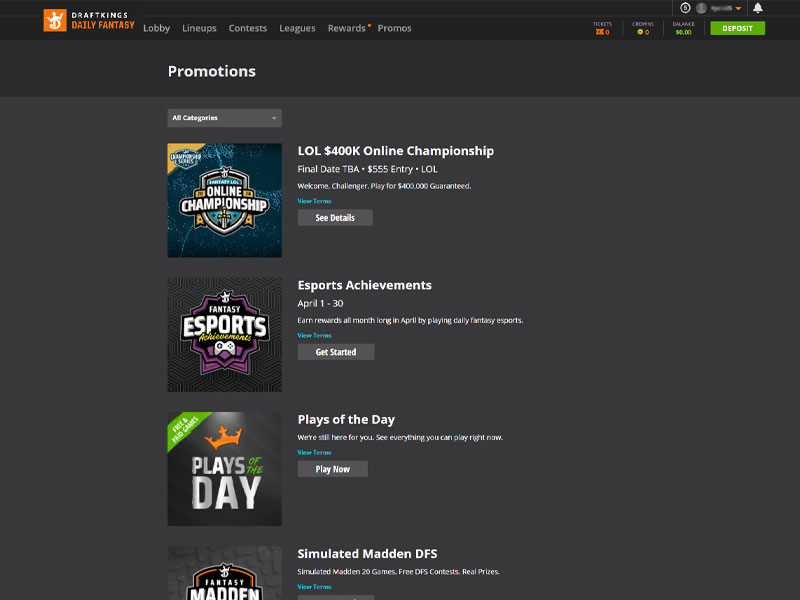Click the green Deposit button
Image resolution: width=800 pixels, height=600 pixels.
pos(737,28)
